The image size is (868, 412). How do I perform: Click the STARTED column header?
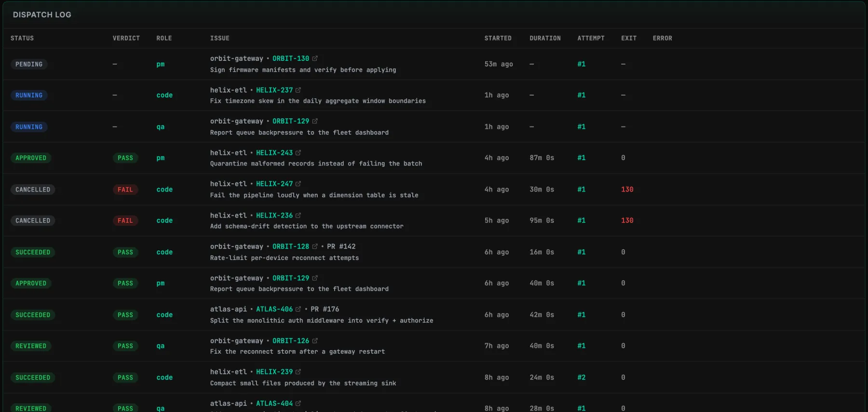tap(498, 38)
